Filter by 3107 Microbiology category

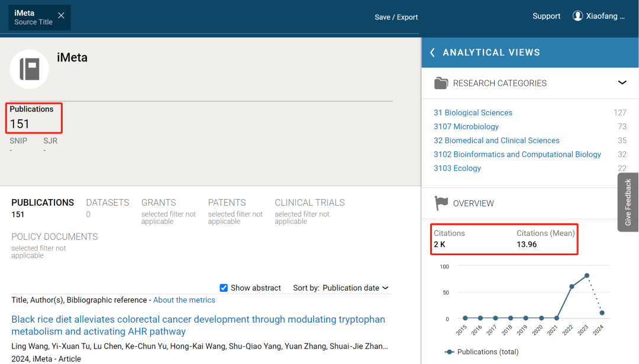coord(466,126)
